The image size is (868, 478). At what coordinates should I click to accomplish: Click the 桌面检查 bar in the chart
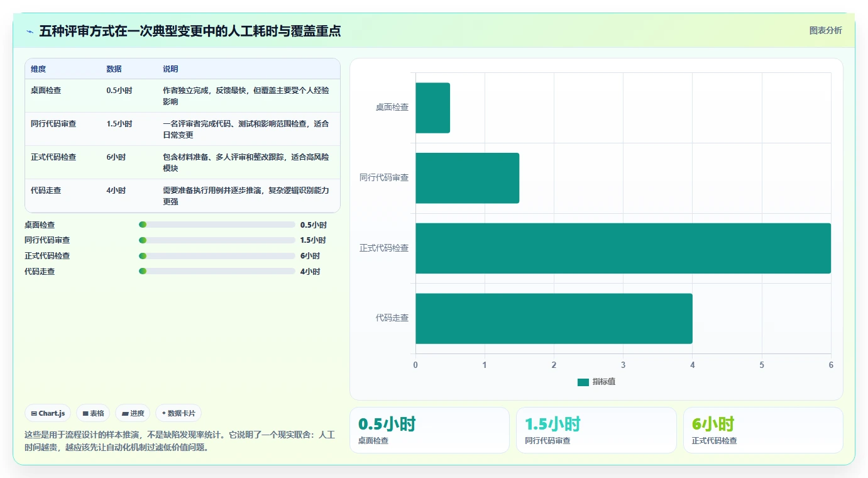coord(432,108)
